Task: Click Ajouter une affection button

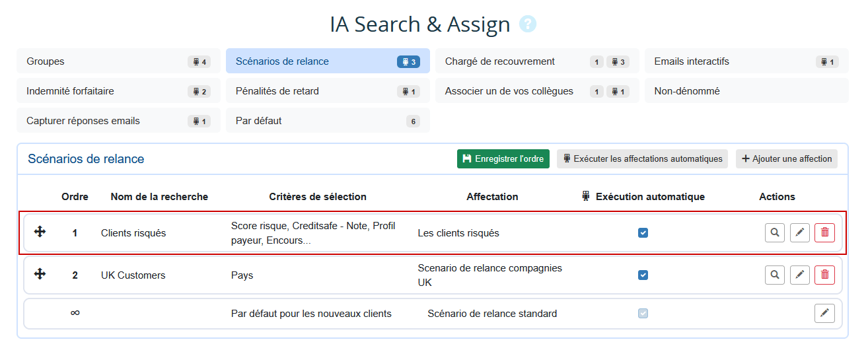Action: [786, 158]
